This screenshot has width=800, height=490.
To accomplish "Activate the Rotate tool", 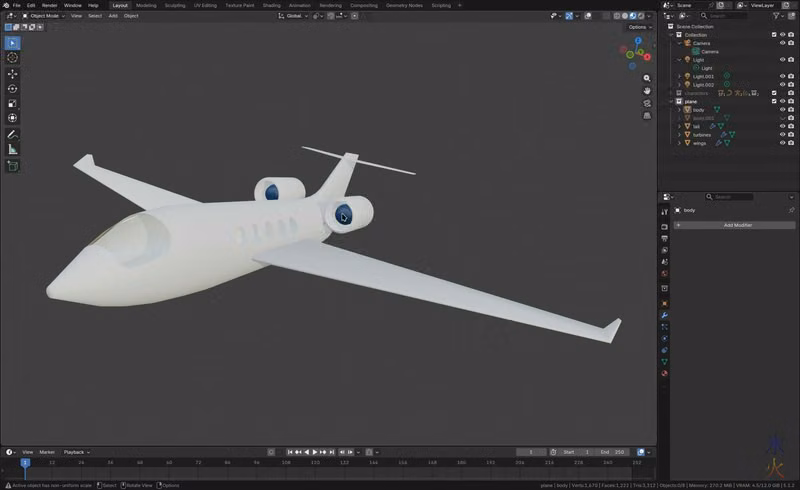I will point(12,89).
